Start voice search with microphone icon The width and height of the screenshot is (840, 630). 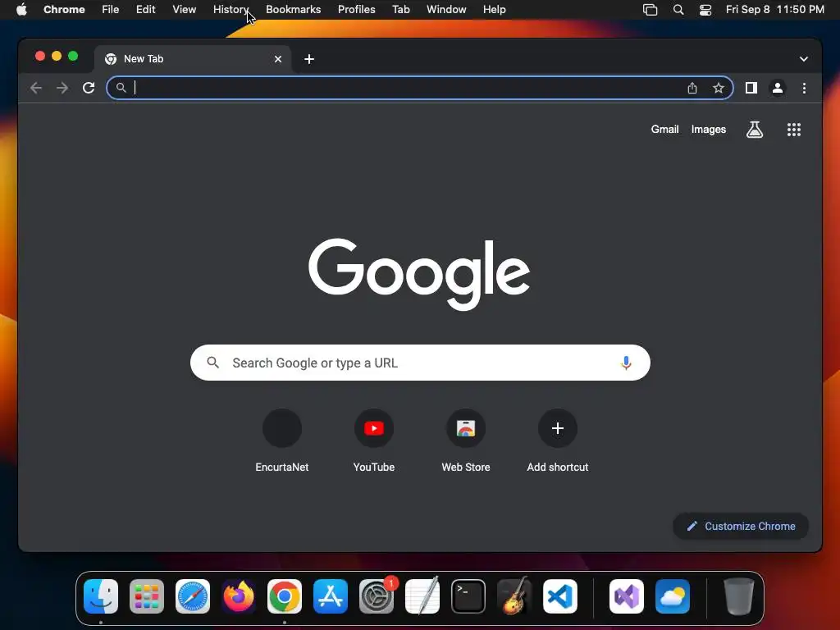626,363
